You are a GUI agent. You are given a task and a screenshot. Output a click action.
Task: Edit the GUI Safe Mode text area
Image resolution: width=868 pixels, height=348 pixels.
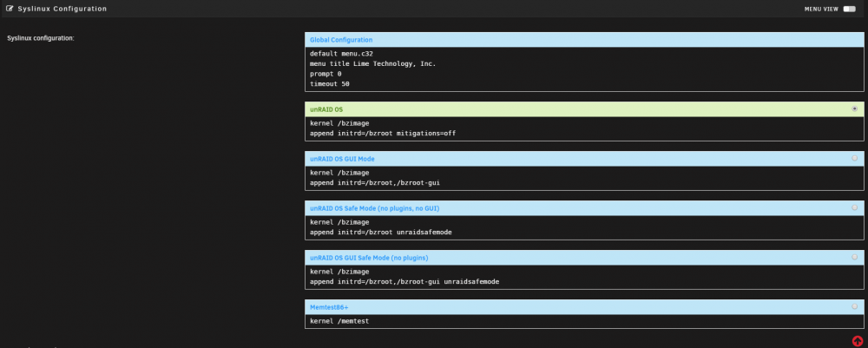tap(584, 277)
